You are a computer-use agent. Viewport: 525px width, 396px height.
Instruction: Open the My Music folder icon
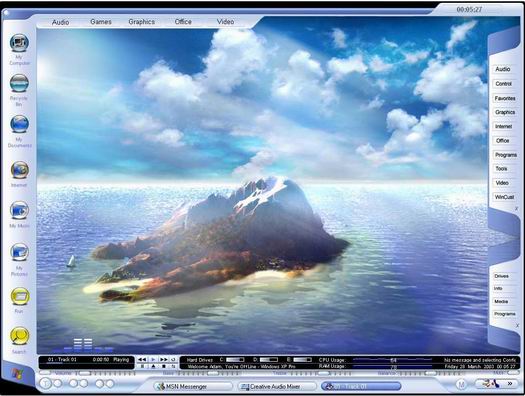19,210
